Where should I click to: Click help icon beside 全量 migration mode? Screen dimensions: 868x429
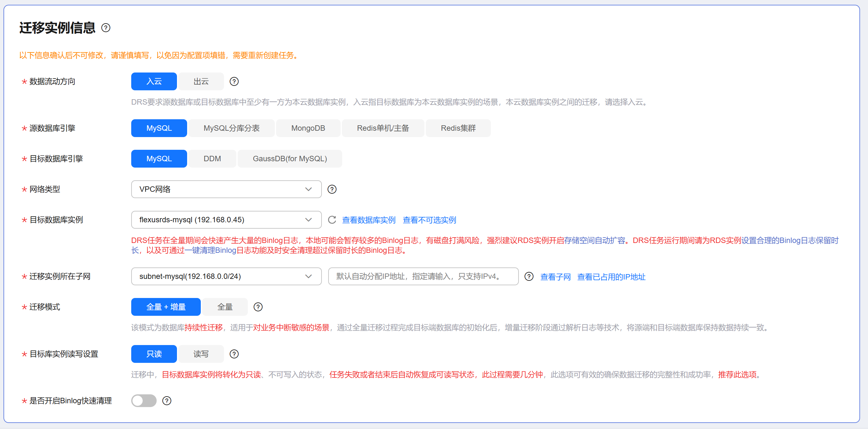coord(258,307)
